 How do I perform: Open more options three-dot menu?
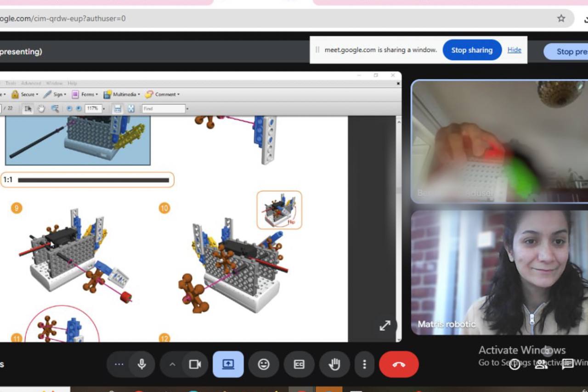pyautogui.click(x=364, y=364)
